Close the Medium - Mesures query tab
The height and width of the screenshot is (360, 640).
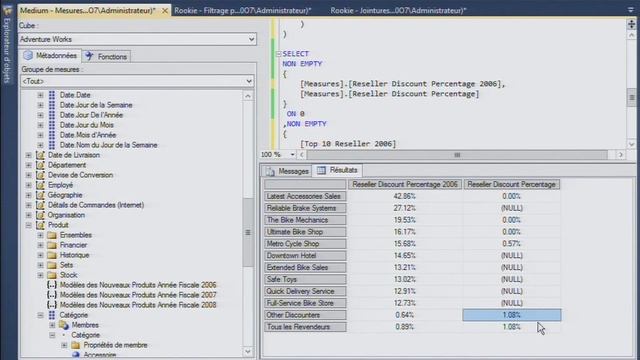165,11
